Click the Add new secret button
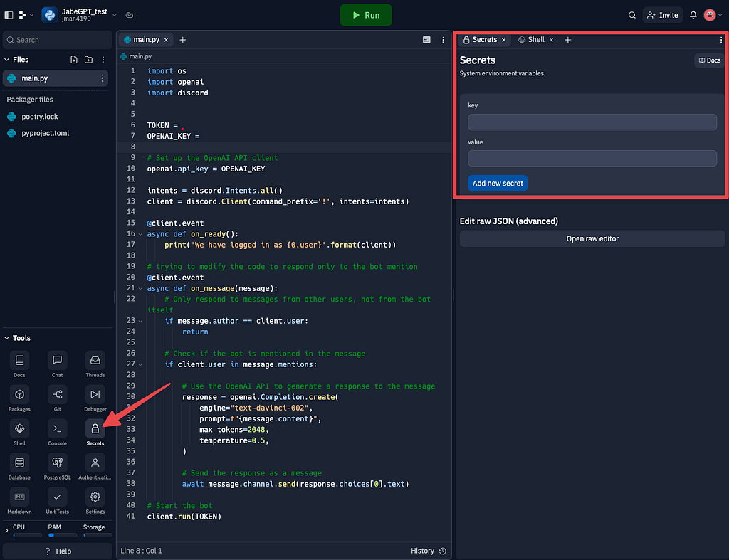Viewport: 729px width, 560px height. coord(497,183)
